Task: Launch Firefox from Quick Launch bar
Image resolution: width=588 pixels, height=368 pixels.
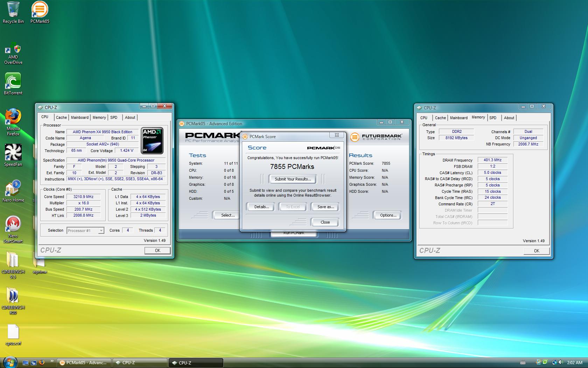Action: pos(42,362)
